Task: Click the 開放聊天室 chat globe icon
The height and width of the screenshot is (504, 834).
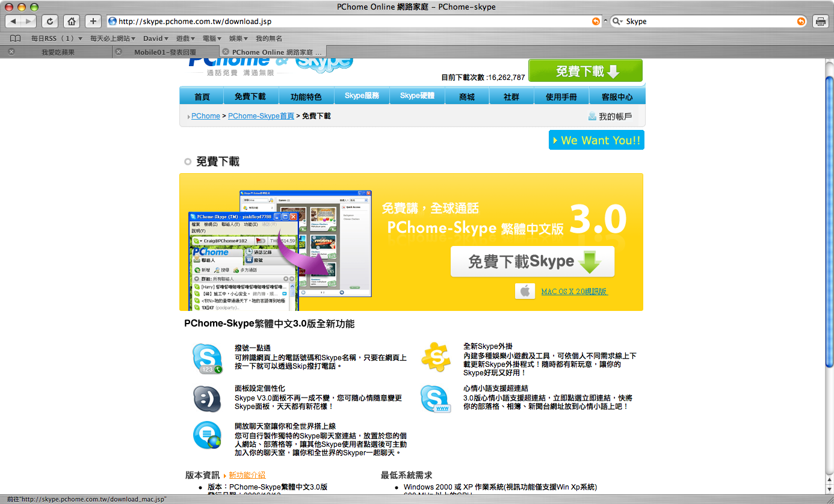Action: pos(207,435)
